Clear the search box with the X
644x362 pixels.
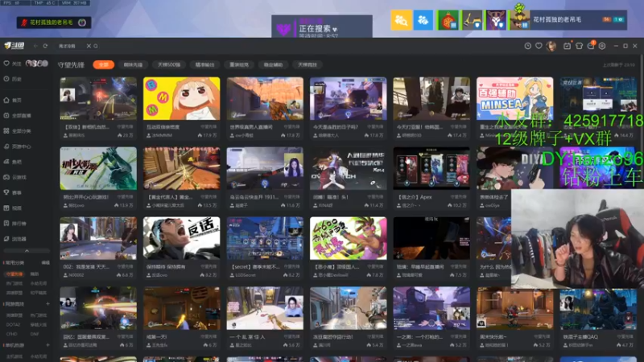coord(89,46)
